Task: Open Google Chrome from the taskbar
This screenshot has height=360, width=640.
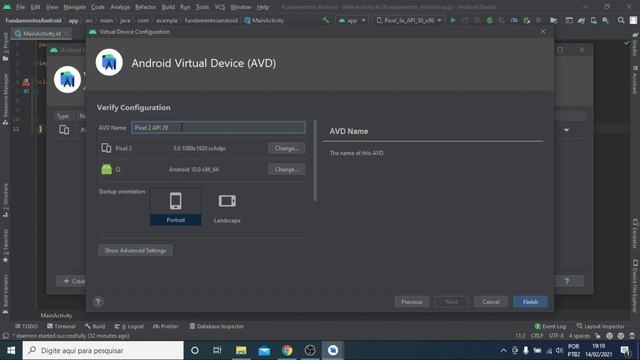Action: 287,350
